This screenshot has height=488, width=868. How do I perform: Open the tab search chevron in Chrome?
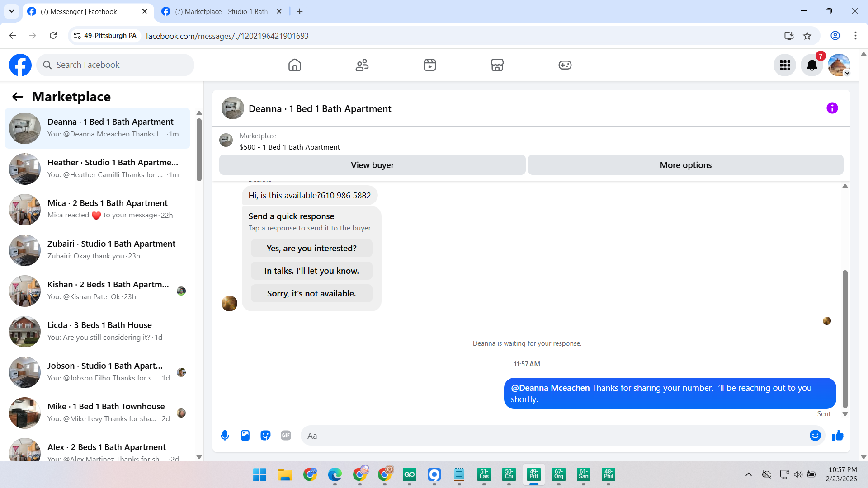(12, 11)
